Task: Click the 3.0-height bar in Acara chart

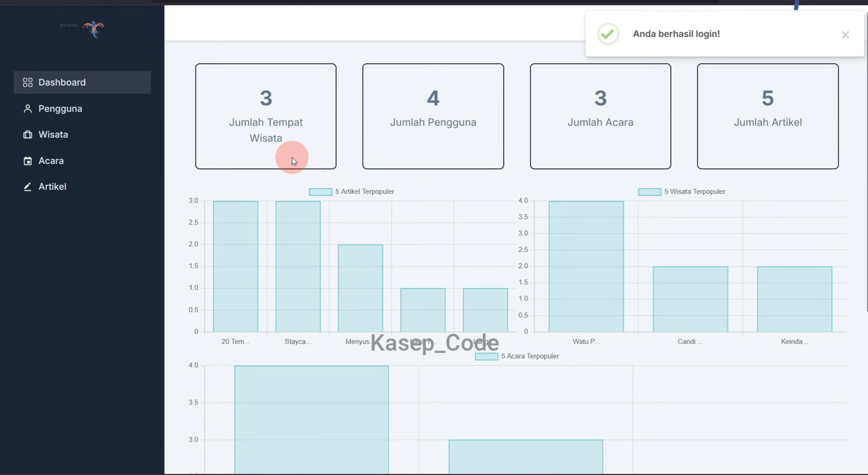Action: click(x=526, y=457)
